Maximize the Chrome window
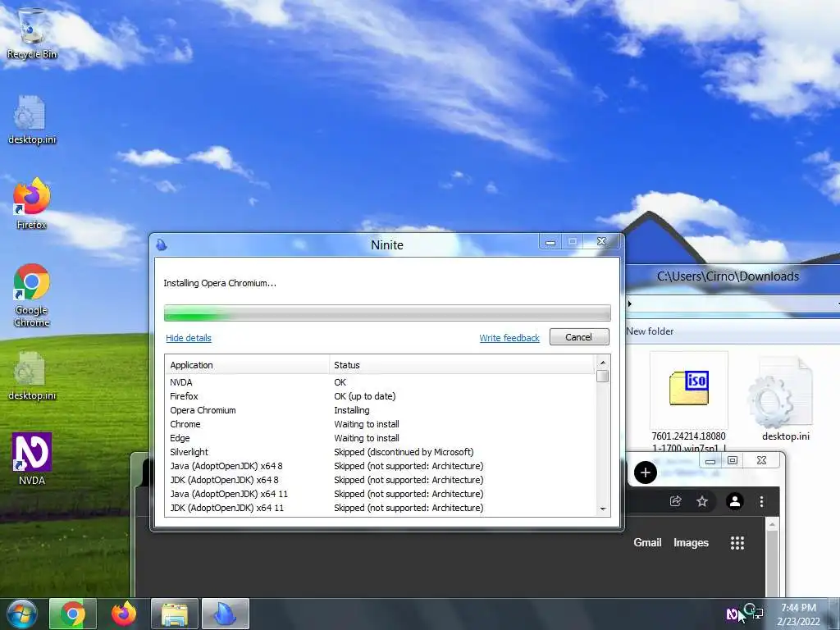 tap(733, 461)
